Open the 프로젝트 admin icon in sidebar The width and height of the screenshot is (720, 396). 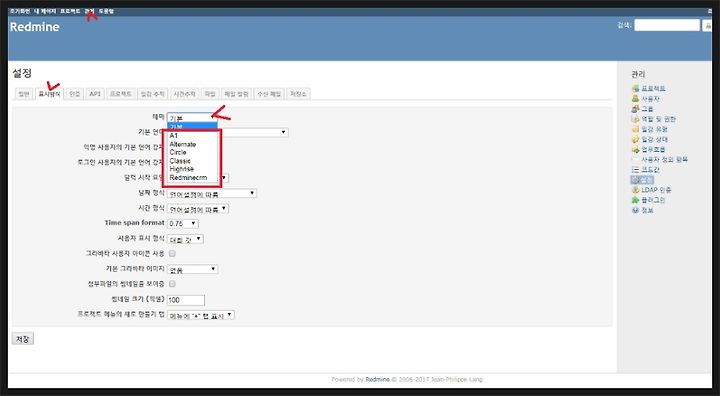coord(636,88)
